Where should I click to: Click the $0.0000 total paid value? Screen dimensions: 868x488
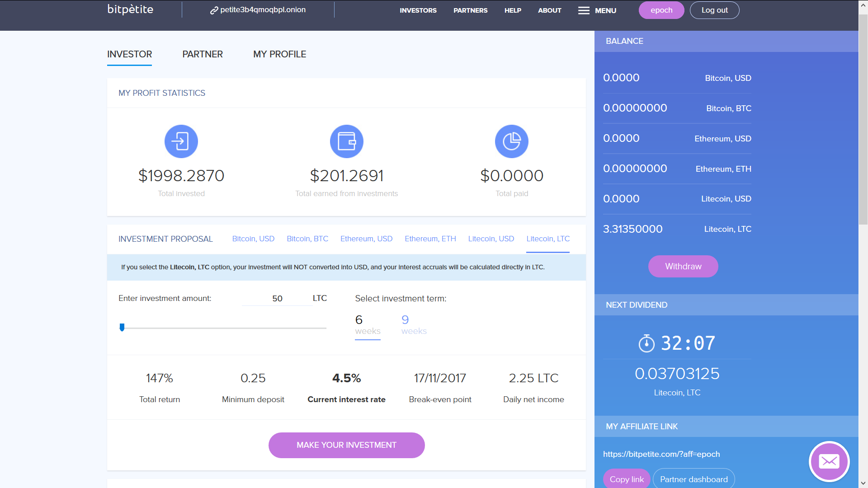click(x=512, y=175)
